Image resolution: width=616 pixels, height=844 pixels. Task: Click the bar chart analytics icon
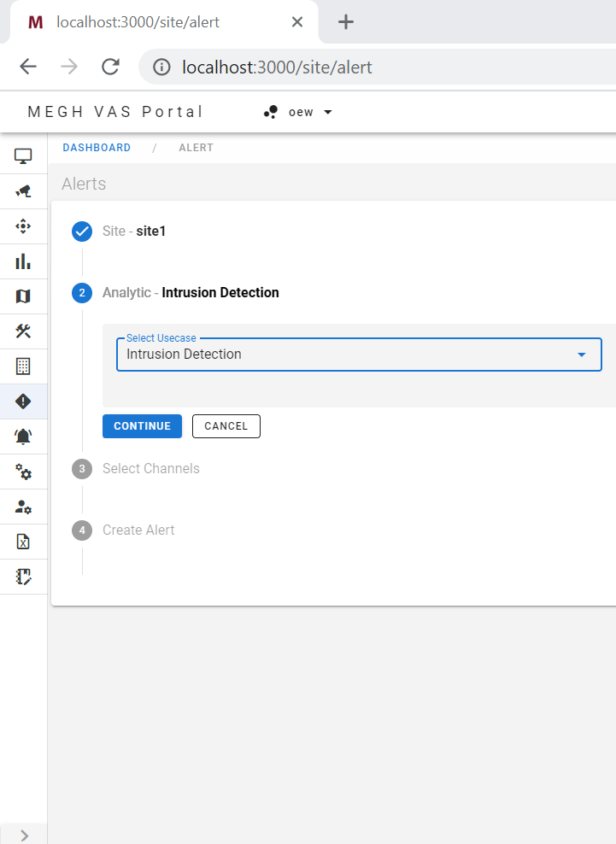[23, 261]
